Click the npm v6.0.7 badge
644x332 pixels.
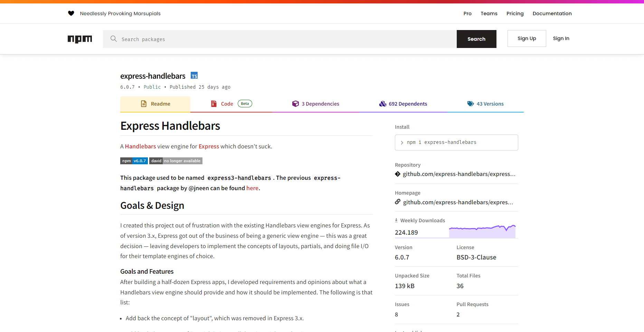click(x=134, y=161)
